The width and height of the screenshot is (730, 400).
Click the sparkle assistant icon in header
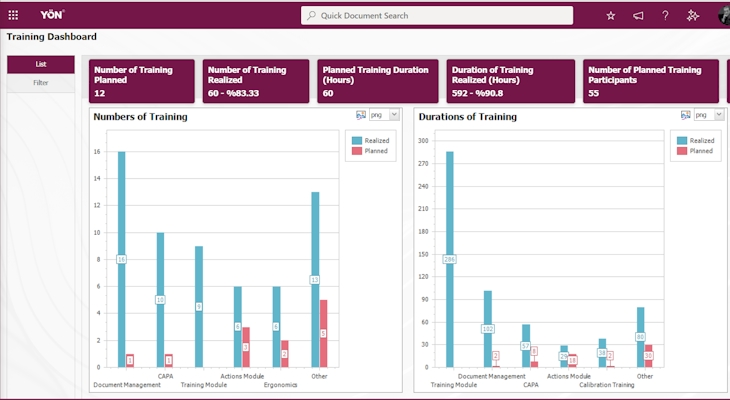pos(693,16)
